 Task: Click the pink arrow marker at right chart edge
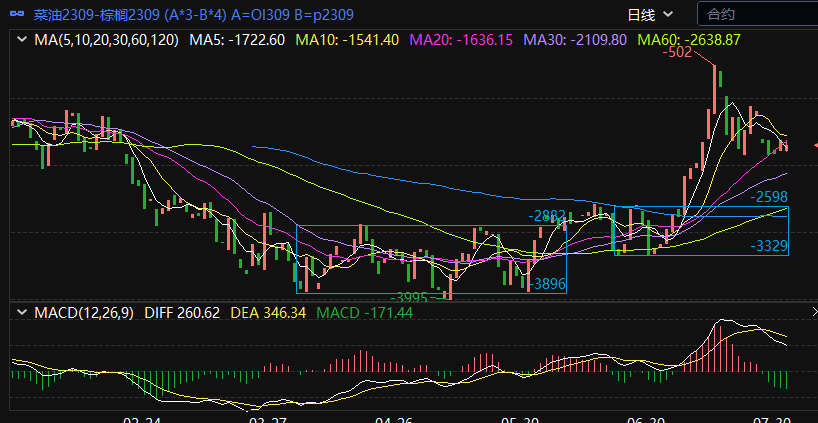tap(813, 145)
